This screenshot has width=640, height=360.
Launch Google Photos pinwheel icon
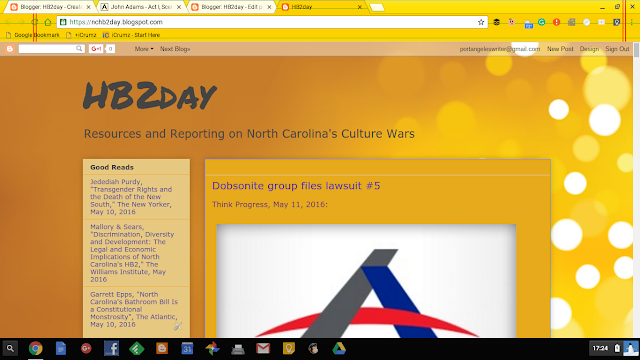pyautogui.click(x=212, y=349)
